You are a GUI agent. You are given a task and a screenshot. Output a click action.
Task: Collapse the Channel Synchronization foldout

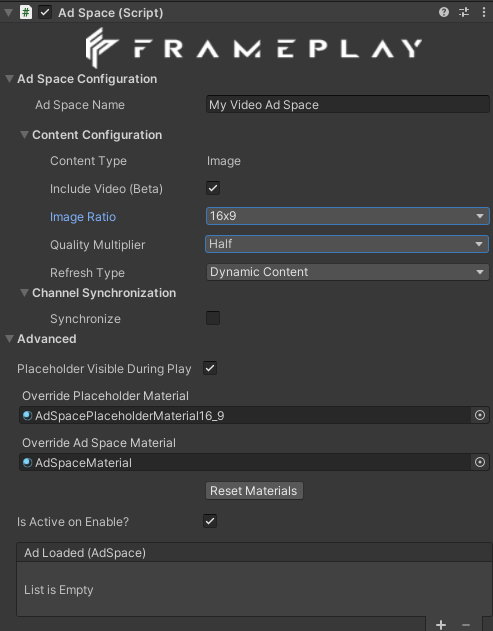click(x=25, y=293)
